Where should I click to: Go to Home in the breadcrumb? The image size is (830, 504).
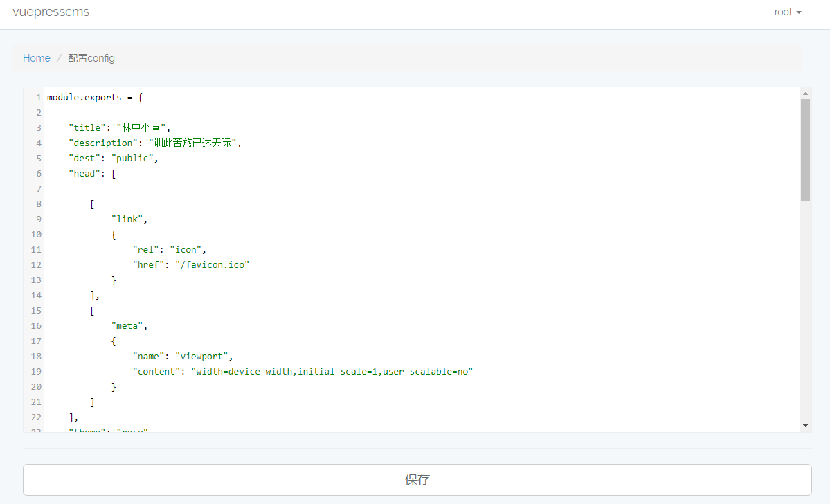(37, 58)
